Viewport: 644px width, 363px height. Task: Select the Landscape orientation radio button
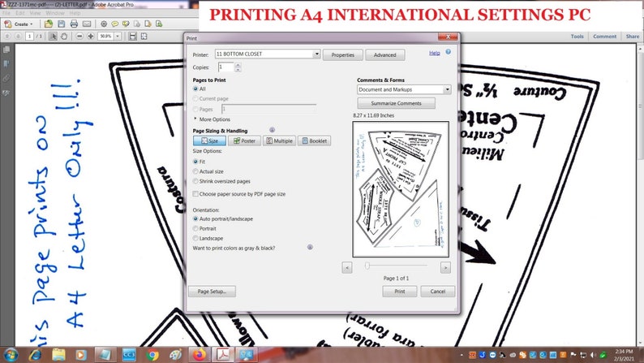click(x=195, y=238)
